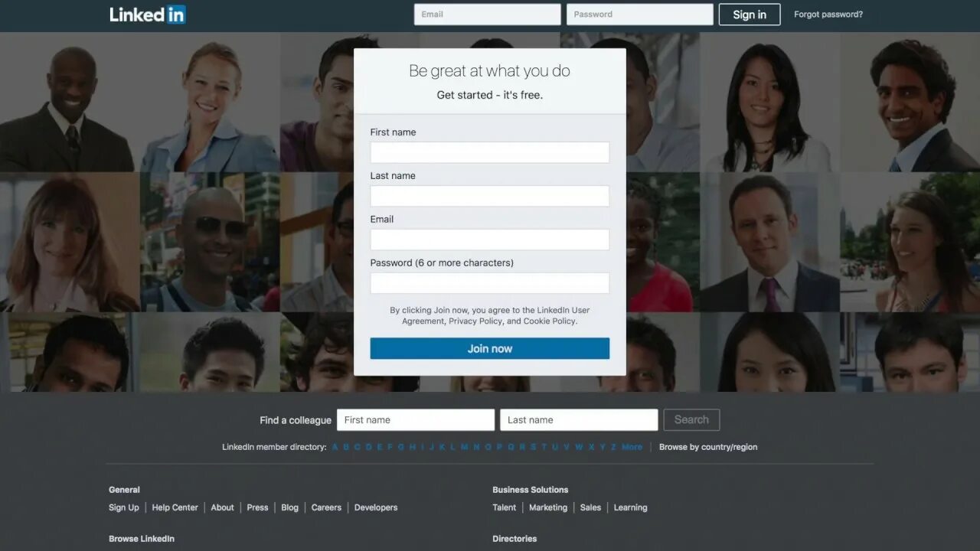The width and height of the screenshot is (980, 551).
Task: Click the 'Be great at what you do' headline
Action: (490, 71)
